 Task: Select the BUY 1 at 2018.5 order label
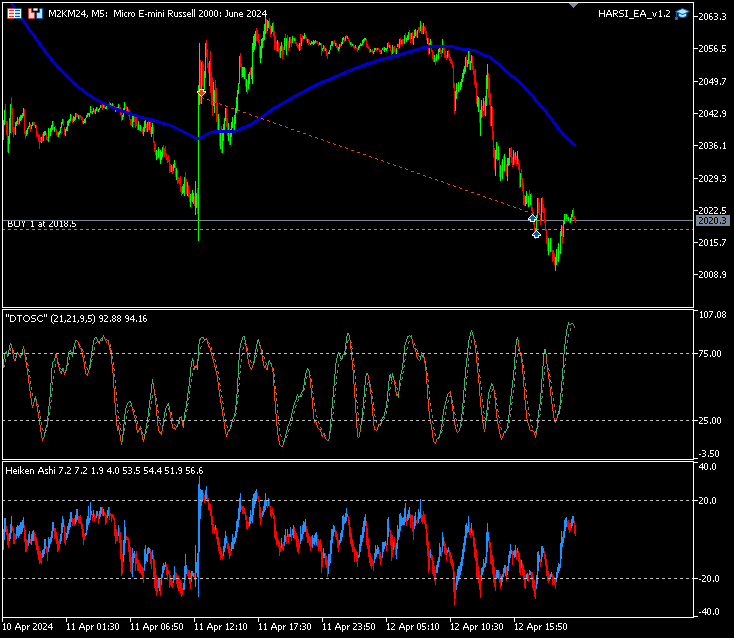(42, 224)
